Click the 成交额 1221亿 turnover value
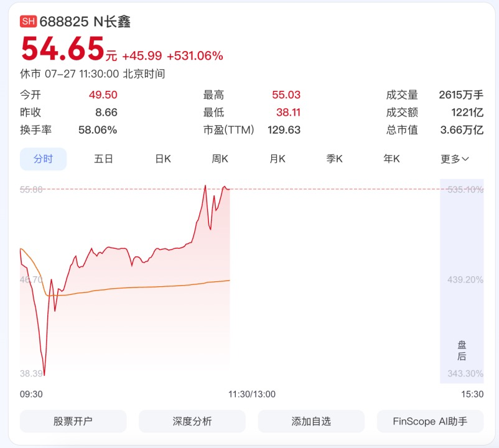Screen dimensions: 499x448 coord(467,113)
